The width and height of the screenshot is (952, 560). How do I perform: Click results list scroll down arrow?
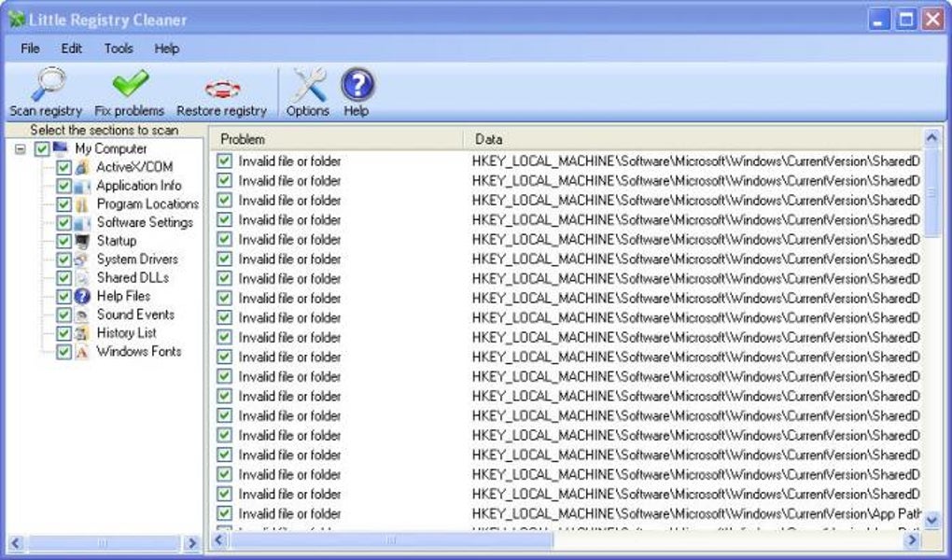932,520
